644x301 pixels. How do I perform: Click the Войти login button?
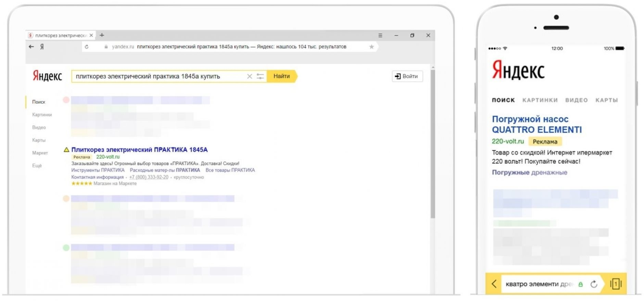tap(407, 76)
